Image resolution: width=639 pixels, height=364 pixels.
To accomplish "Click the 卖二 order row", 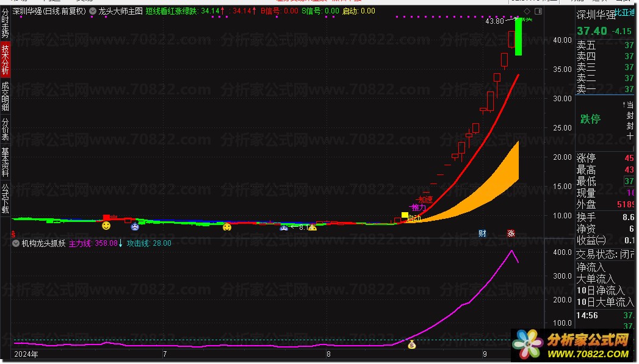I will (605, 78).
